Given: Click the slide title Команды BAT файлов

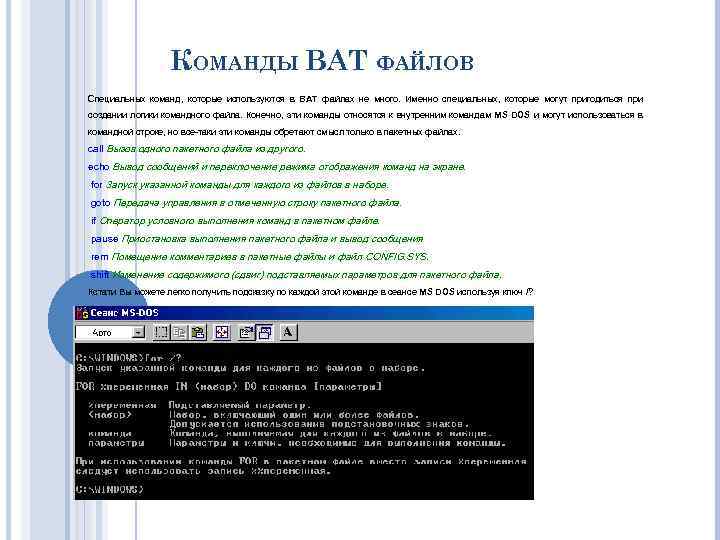Looking at the screenshot, I should [321, 61].
